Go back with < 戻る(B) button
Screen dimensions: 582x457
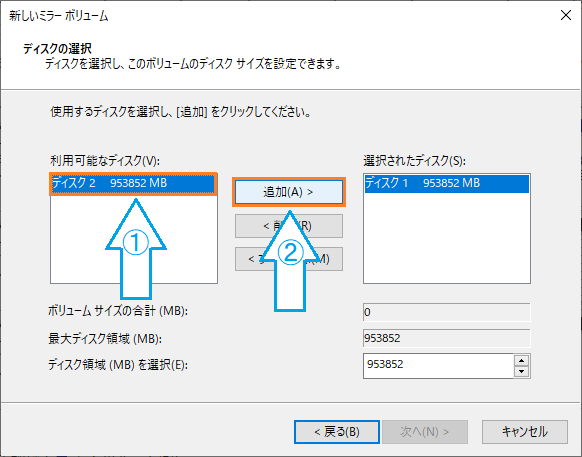337,432
